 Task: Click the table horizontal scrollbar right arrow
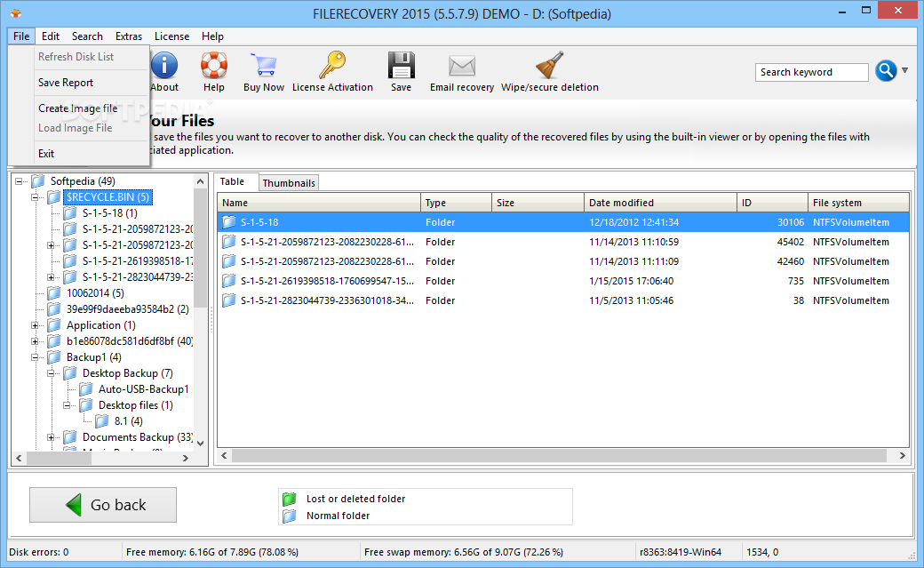click(902, 455)
